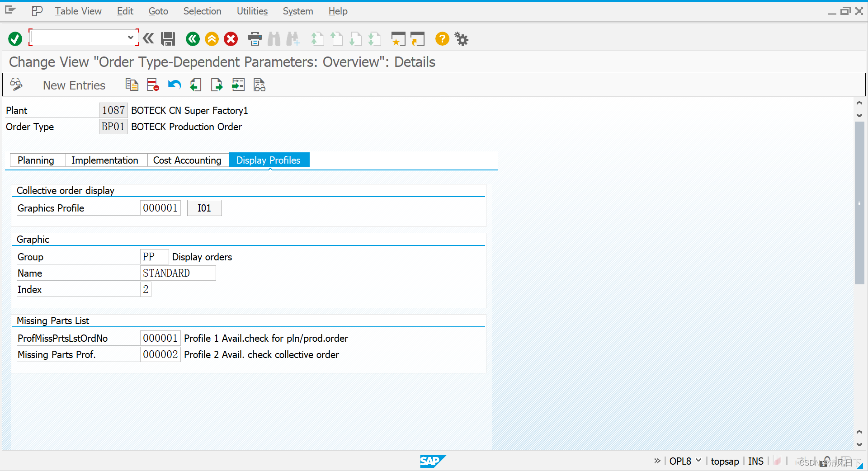Click the Delete entry icon
This screenshot has height=471, width=868.
point(153,85)
